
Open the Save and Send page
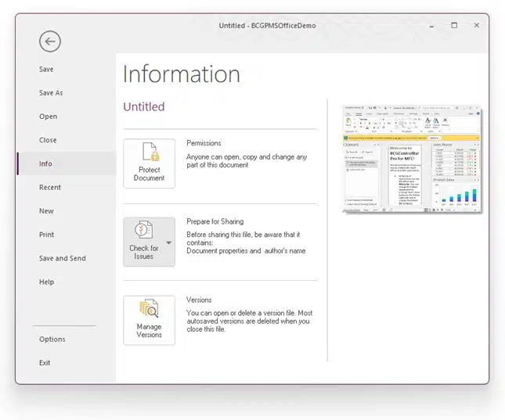point(63,258)
